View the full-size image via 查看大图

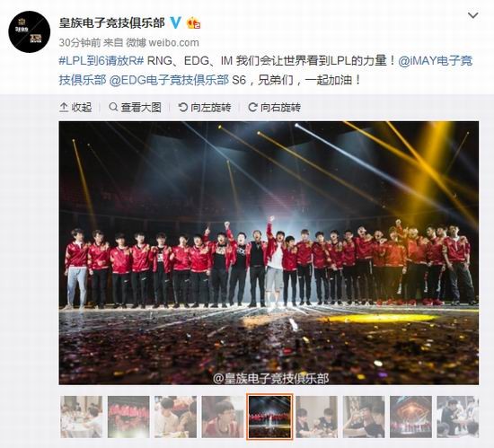[x=135, y=108]
